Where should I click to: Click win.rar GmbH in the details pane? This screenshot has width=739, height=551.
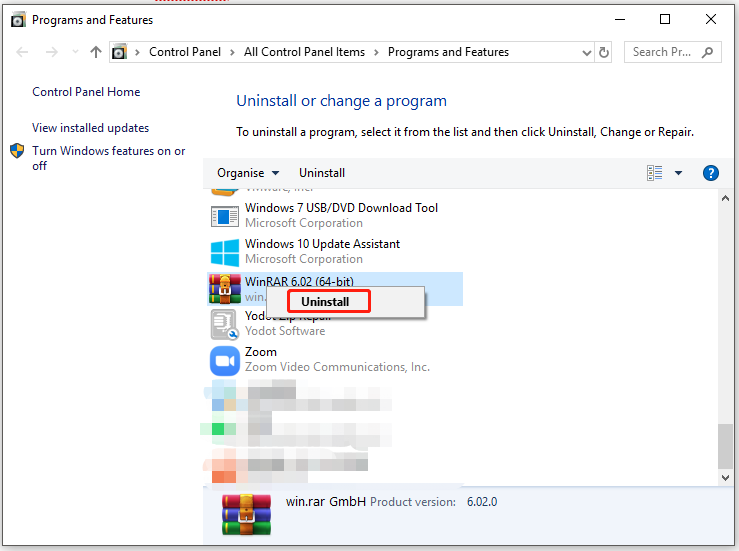(326, 502)
